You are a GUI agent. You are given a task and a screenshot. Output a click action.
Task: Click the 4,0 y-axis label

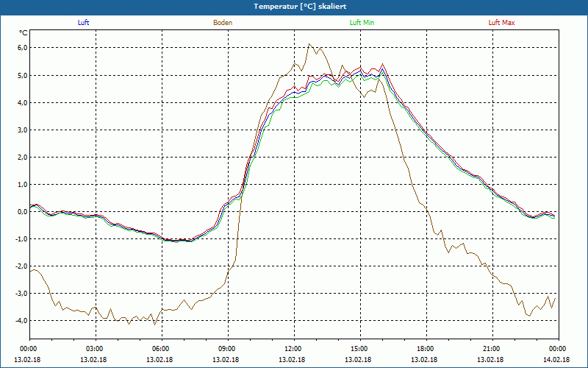tap(23, 102)
